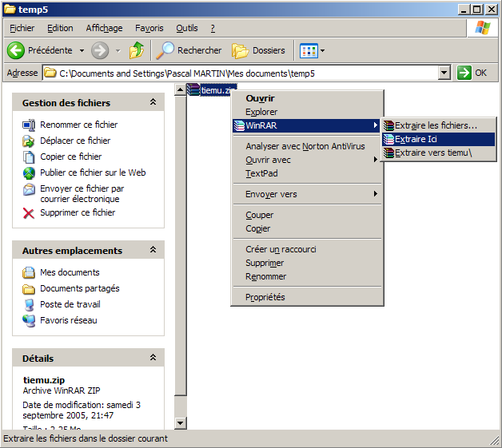The height and width of the screenshot is (448, 502).
Task: Click the green OK go arrow
Action: [x=464, y=73]
